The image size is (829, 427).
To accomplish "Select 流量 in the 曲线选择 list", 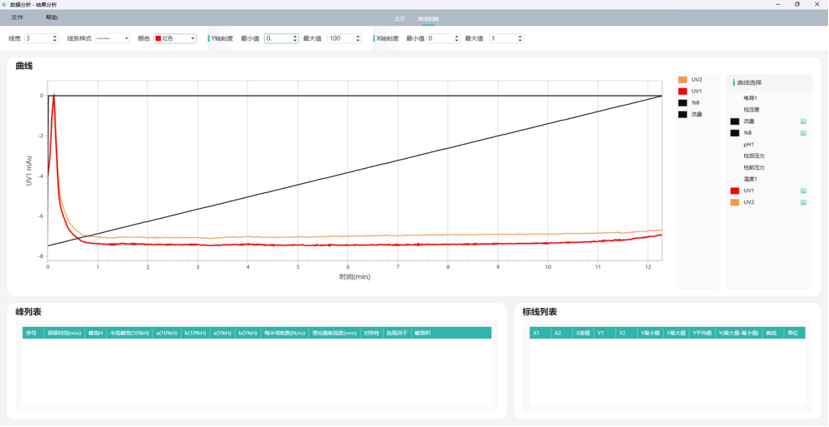I will click(x=749, y=122).
